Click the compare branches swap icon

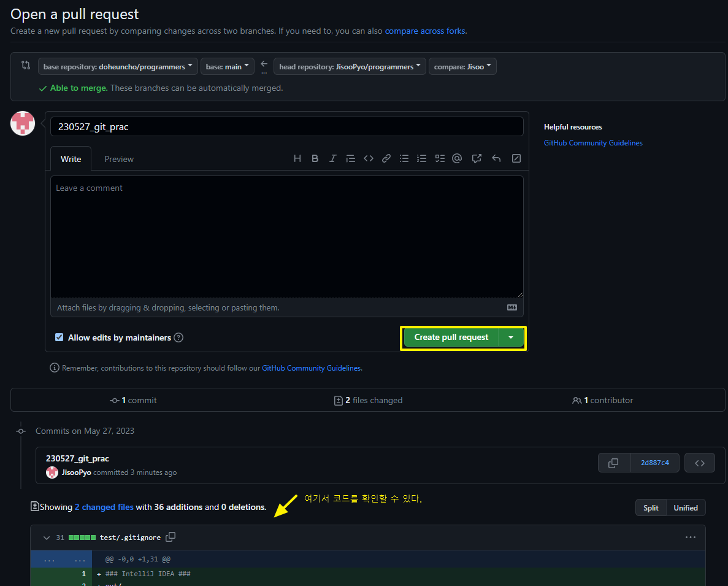[26, 66]
